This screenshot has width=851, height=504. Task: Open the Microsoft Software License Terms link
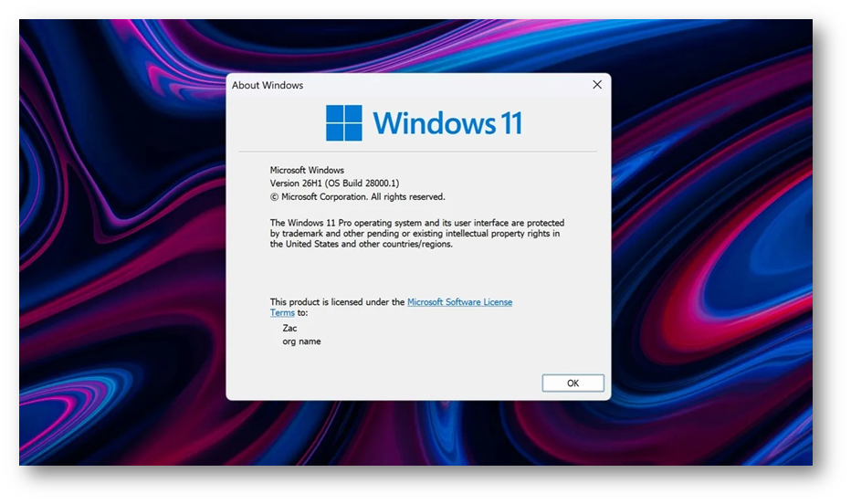pyautogui.click(x=459, y=302)
